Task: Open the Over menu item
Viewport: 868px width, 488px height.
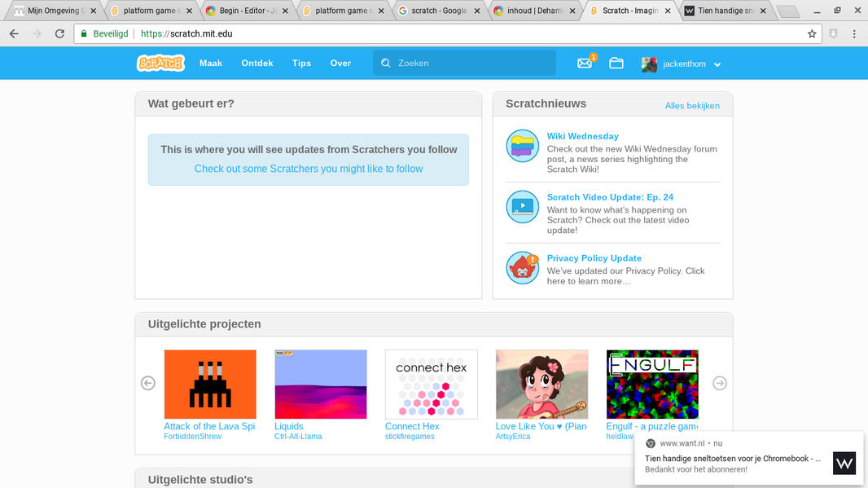Action: click(340, 64)
